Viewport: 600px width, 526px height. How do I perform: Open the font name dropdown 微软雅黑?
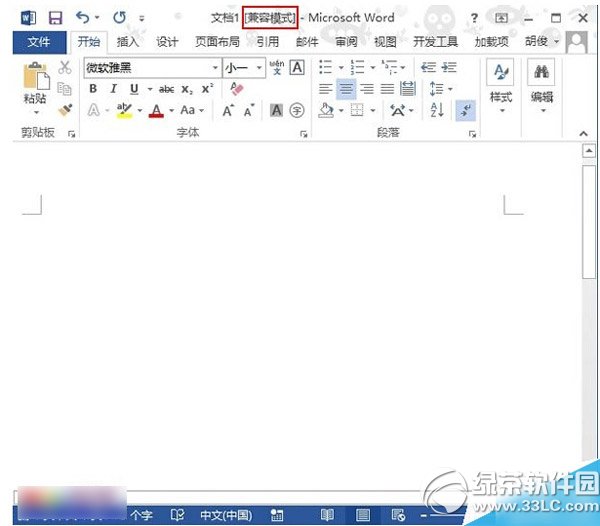pos(215,68)
